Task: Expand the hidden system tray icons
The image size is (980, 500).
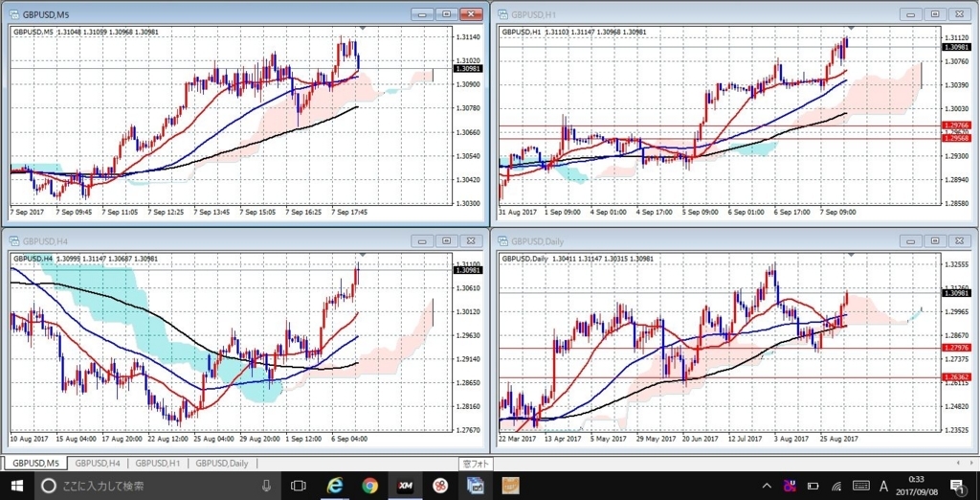Action: [x=768, y=486]
